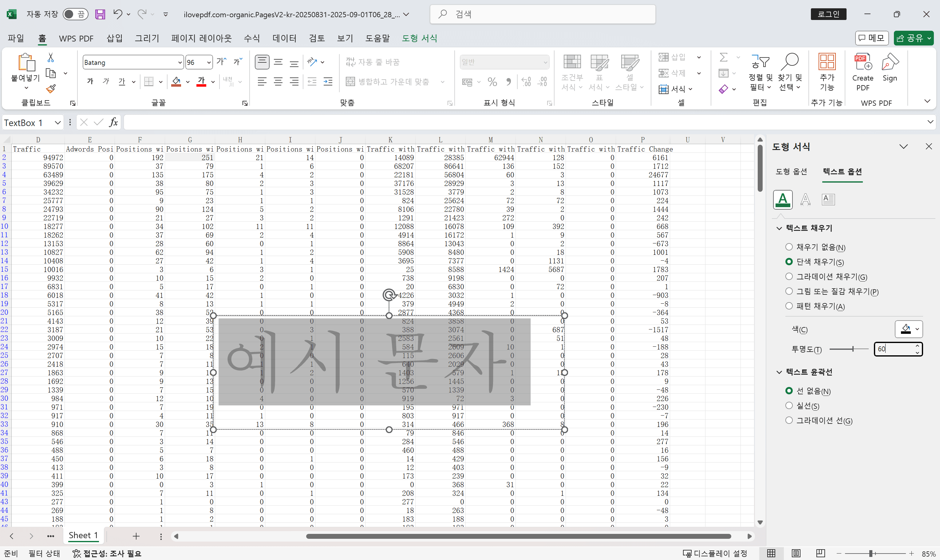Click 접근성: 조사 필요 status
This screenshot has height=560, width=940.
click(x=107, y=553)
